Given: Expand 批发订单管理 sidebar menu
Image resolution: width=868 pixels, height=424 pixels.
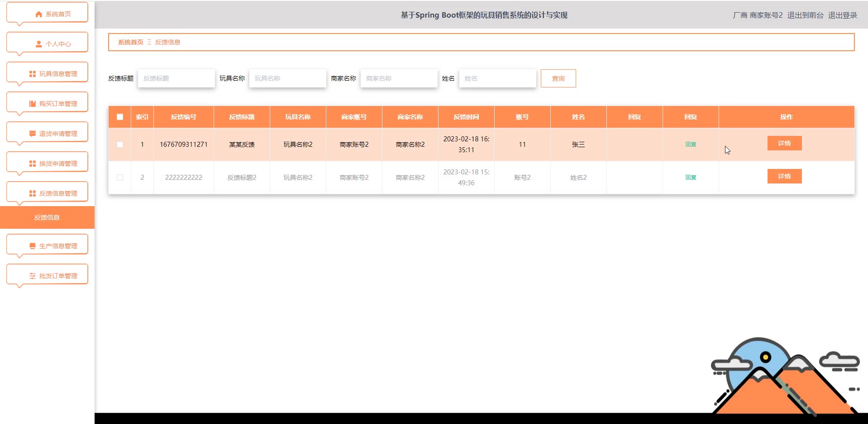Looking at the screenshot, I should point(47,275).
